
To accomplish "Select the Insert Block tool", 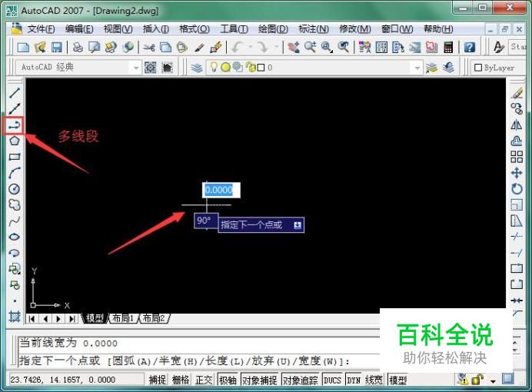I will point(15,269).
